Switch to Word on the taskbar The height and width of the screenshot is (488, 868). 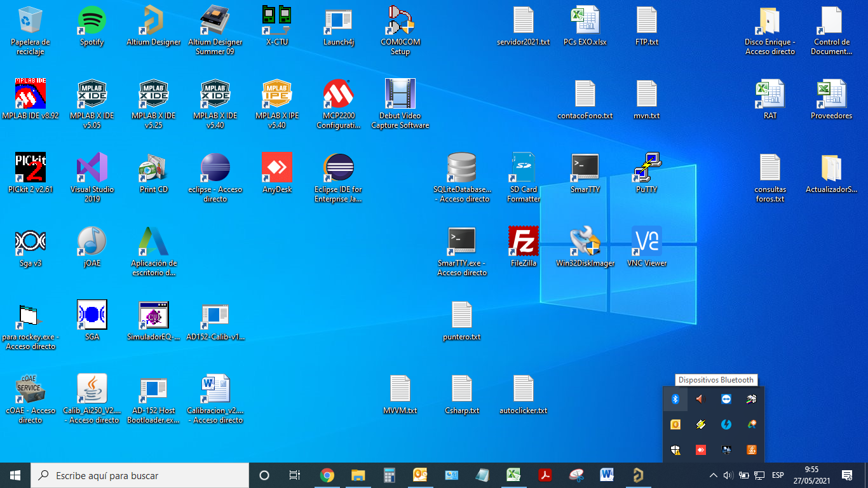point(607,475)
